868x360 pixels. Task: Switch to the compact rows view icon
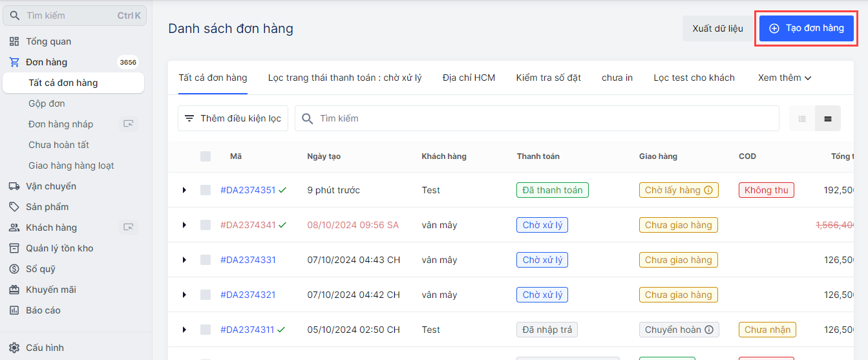pos(828,118)
